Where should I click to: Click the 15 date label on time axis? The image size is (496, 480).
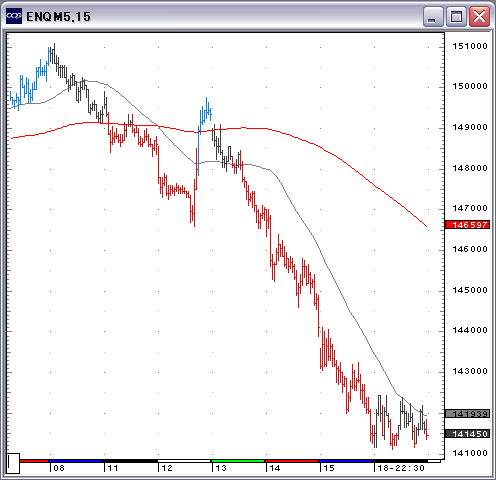(x=329, y=468)
